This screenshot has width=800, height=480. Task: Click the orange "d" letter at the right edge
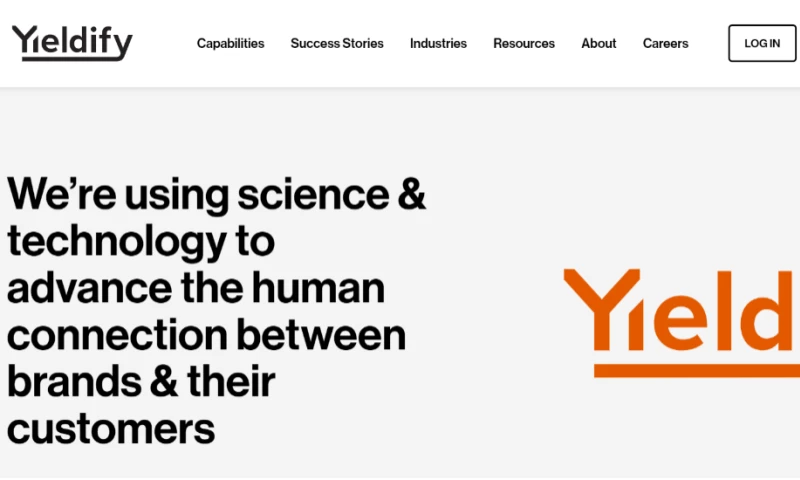point(774,311)
